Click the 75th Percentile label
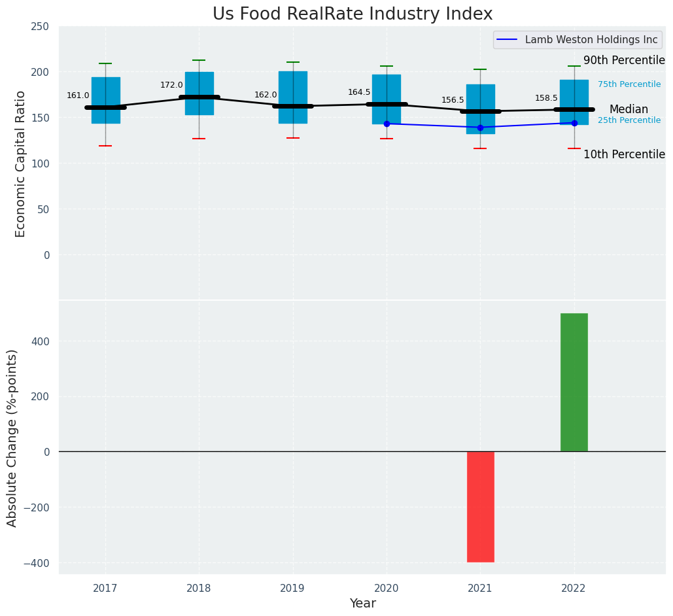The image size is (673, 616). (629, 84)
